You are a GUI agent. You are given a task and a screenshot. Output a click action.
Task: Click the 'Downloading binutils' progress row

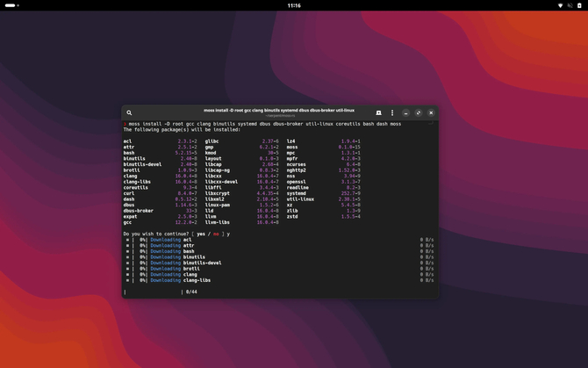[280, 257]
